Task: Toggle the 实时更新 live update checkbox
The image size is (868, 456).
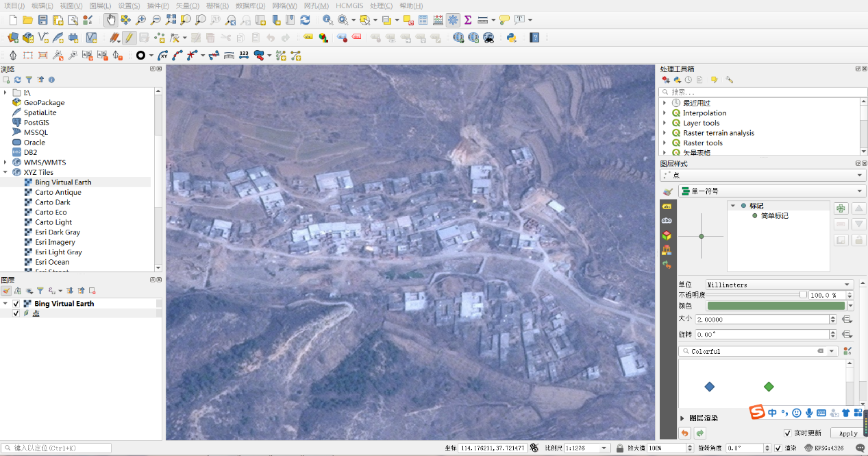Action: 788,433
